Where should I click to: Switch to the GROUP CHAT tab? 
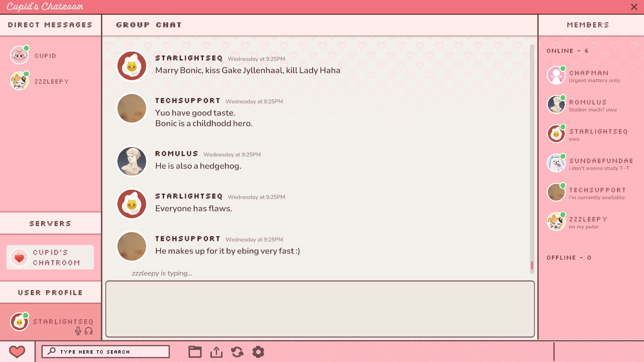[x=149, y=24]
